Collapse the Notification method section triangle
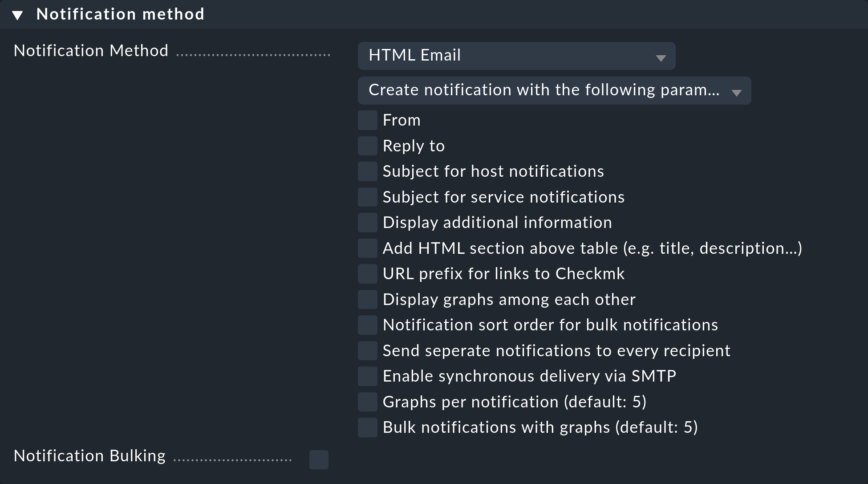868x484 pixels. [x=17, y=16]
